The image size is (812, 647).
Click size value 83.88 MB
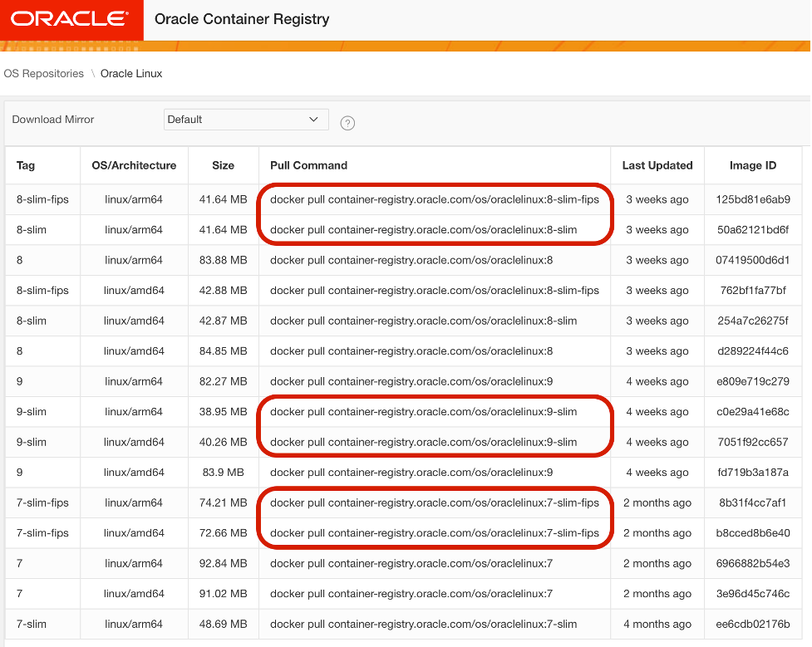(224, 260)
